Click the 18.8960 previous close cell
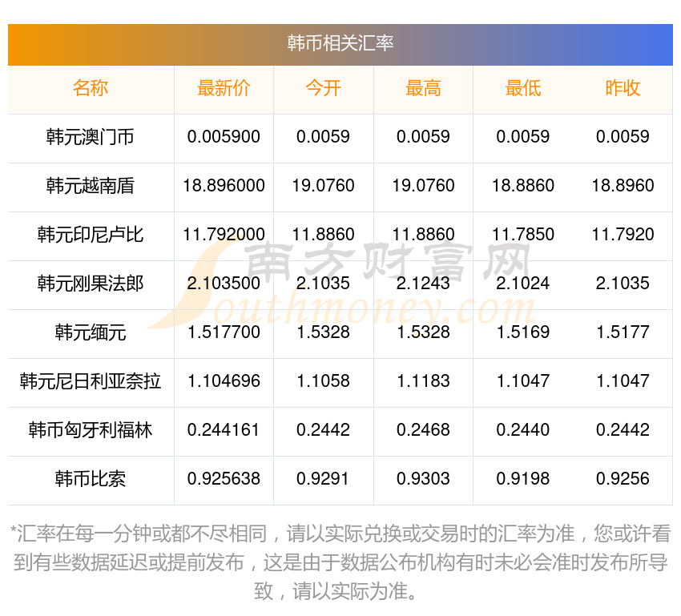 click(623, 186)
